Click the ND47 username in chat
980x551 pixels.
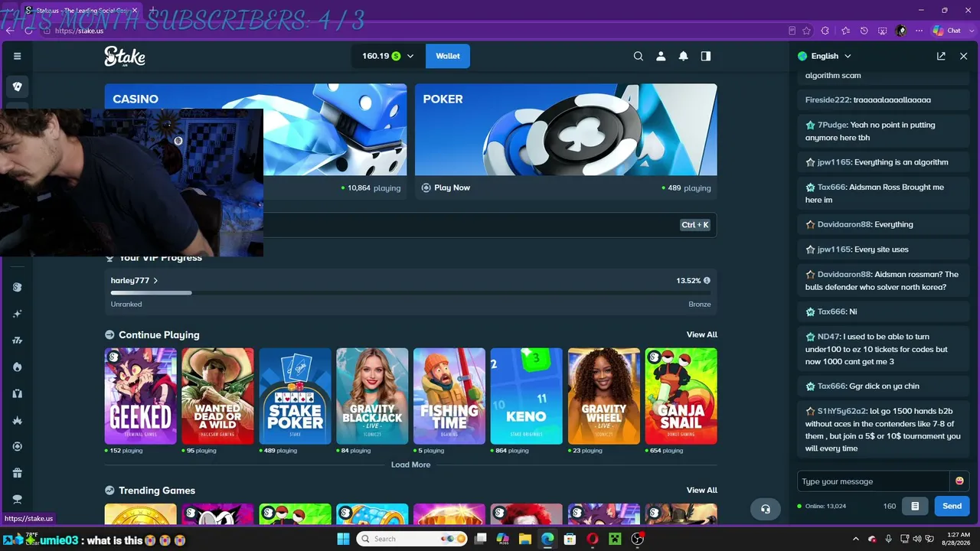(x=828, y=337)
